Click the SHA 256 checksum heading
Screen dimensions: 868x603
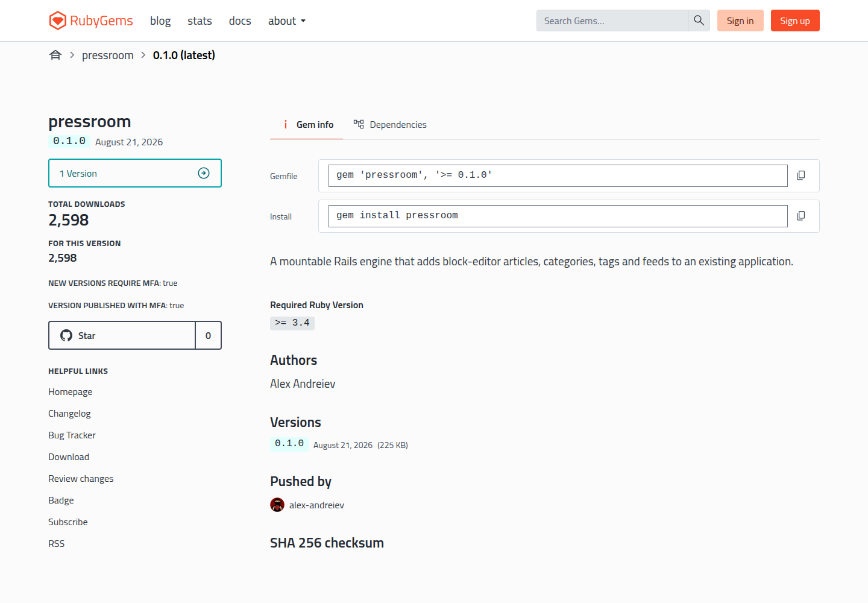327,543
